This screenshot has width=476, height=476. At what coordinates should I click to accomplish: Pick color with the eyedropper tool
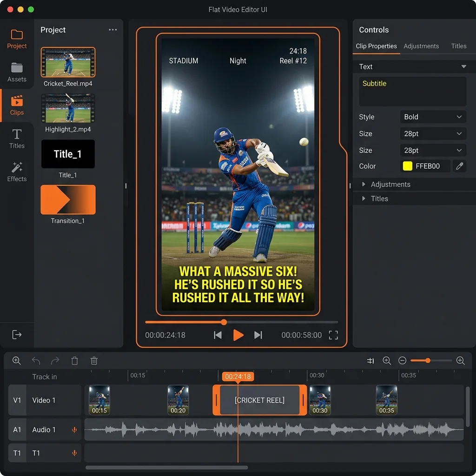point(460,166)
